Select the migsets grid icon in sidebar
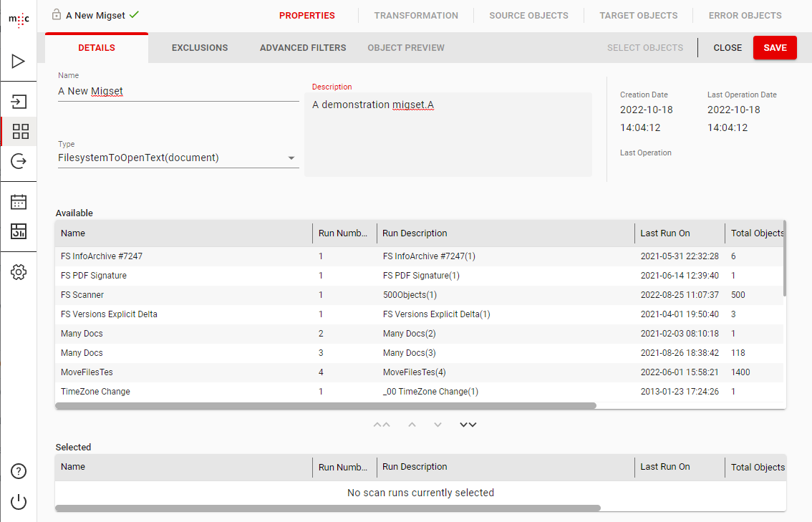This screenshot has height=522, width=812. [20, 132]
